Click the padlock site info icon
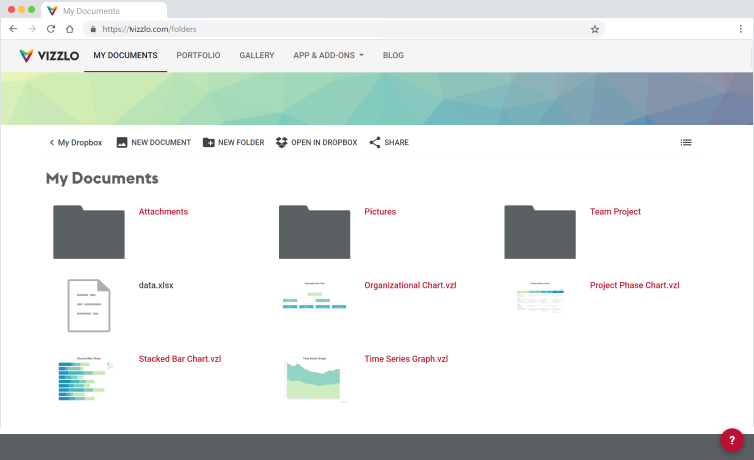The image size is (754, 460). (x=93, y=29)
